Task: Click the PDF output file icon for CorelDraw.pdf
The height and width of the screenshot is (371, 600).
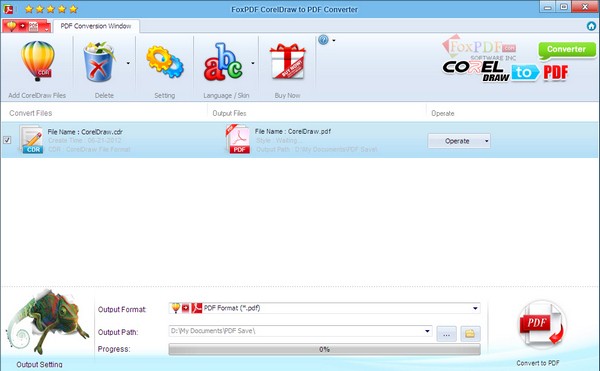Action: [x=238, y=139]
